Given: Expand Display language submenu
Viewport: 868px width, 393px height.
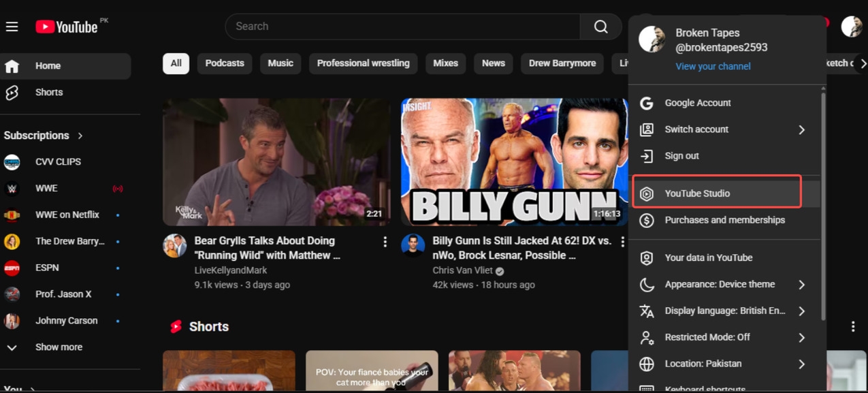Looking at the screenshot, I should coord(801,311).
